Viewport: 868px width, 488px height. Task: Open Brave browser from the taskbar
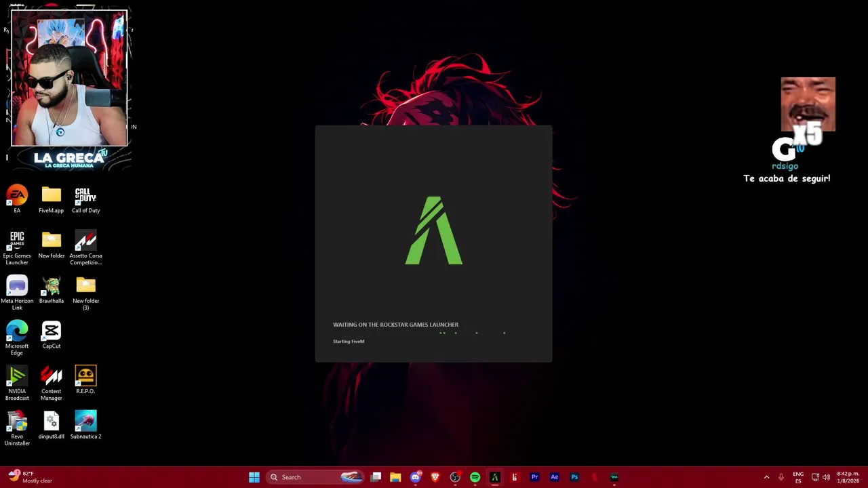coord(435,477)
